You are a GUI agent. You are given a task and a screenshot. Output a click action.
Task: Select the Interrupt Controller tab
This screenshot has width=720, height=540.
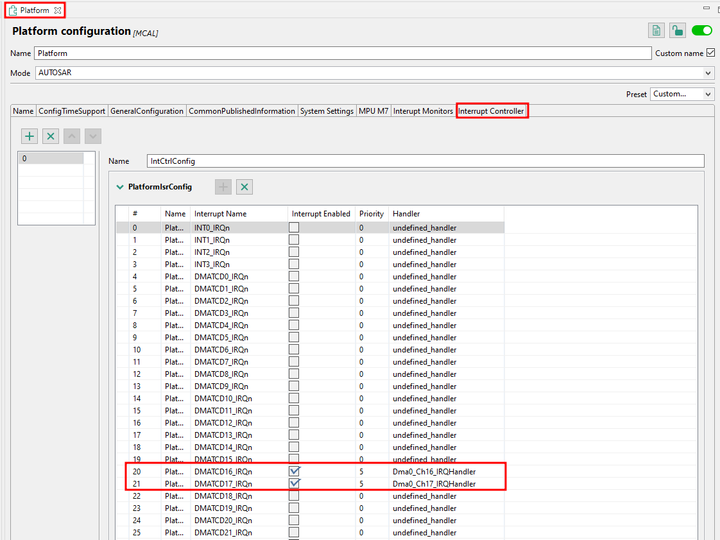point(491,111)
